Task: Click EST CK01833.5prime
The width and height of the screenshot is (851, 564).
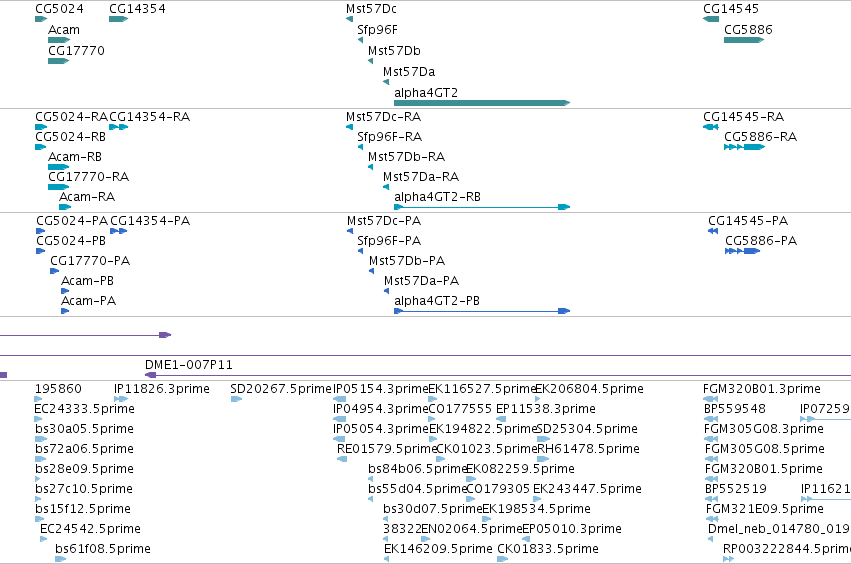Action: (548, 549)
